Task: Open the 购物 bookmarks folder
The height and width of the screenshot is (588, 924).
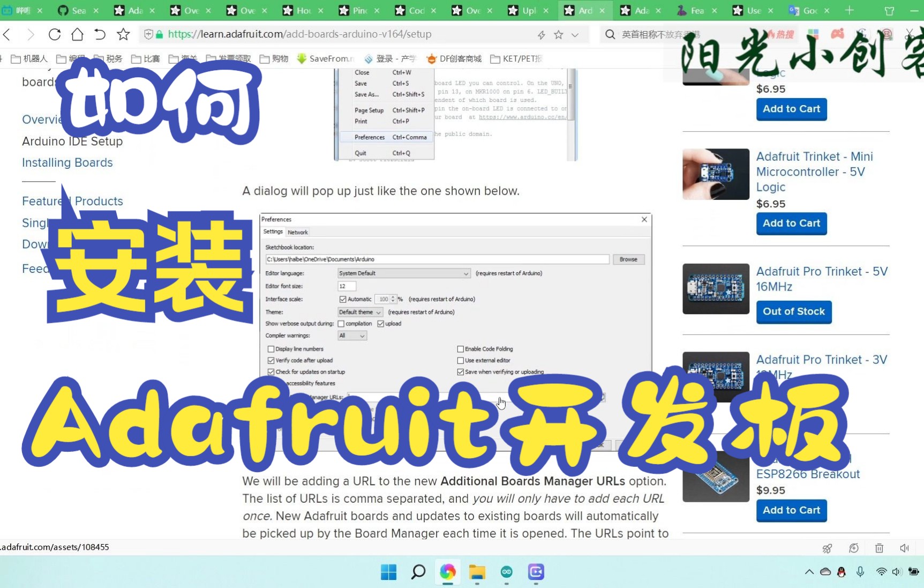Action: 274,58
